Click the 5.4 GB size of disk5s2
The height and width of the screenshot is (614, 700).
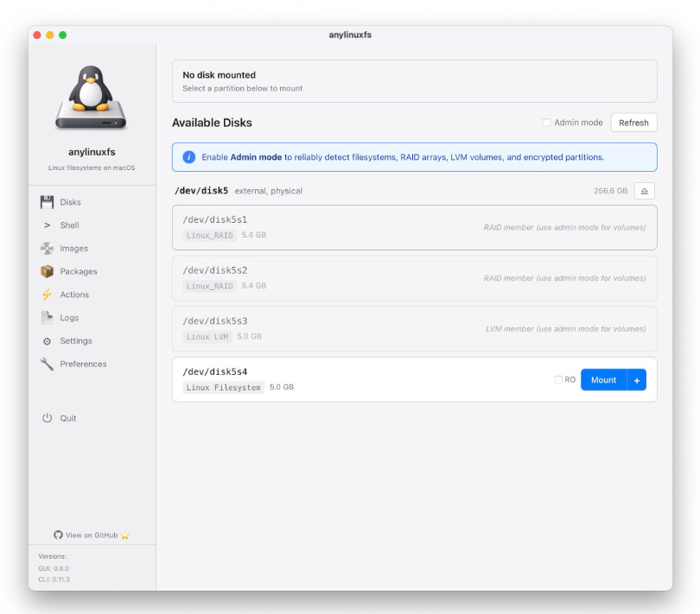click(x=254, y=286)
